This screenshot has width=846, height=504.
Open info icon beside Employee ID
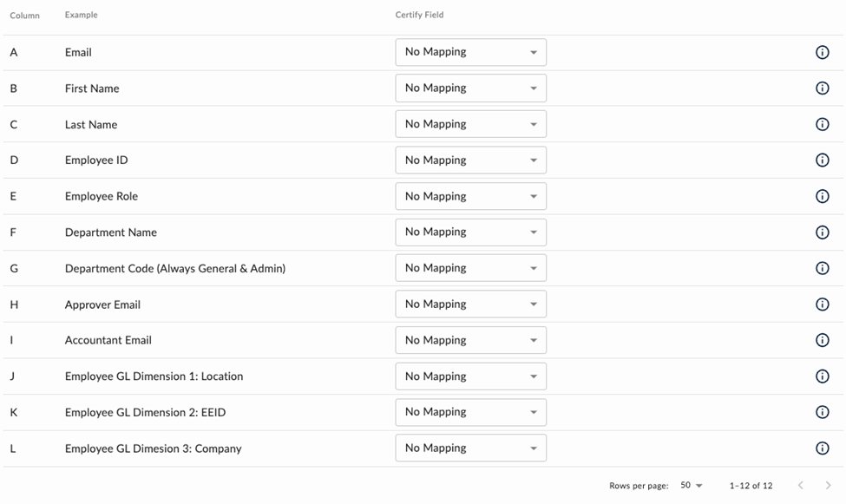[x=822, y=160]
